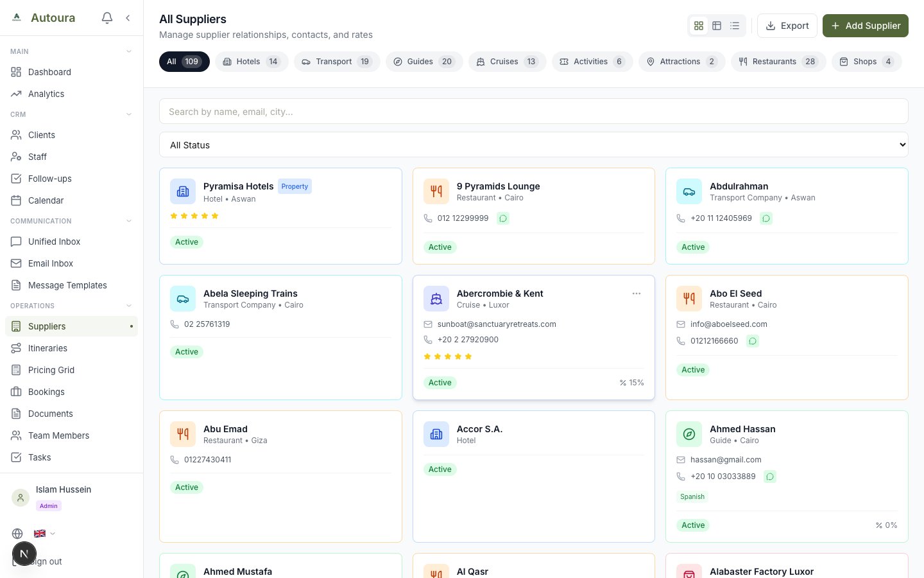Click the Autoura logo icon
The width and height of the screenshot is (924, 578).
(17, 18)
